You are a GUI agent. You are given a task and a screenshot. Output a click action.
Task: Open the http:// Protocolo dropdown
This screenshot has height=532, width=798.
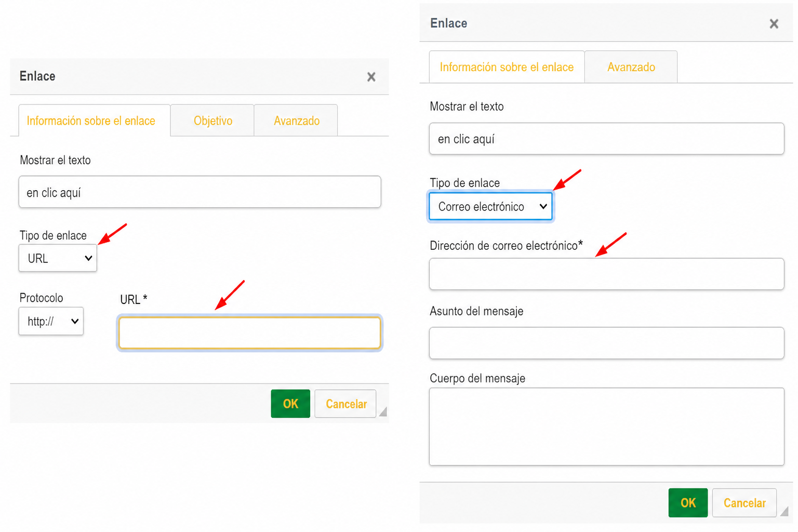click(51, 321)
